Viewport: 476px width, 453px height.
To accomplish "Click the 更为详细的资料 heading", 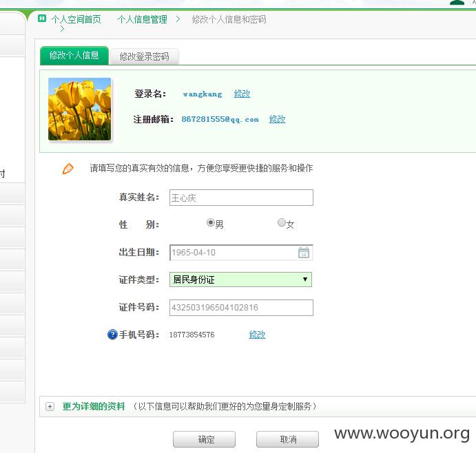I will click(x=94, y=406).
